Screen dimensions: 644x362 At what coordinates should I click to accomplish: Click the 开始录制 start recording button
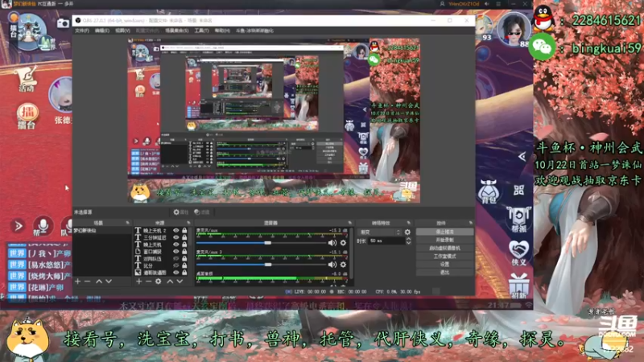coord(444,240)
